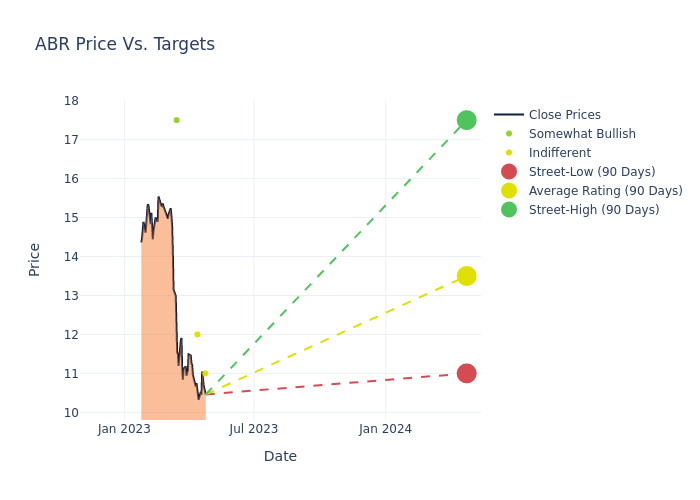Select the small rating dot at price 17.5

(176, 120)
